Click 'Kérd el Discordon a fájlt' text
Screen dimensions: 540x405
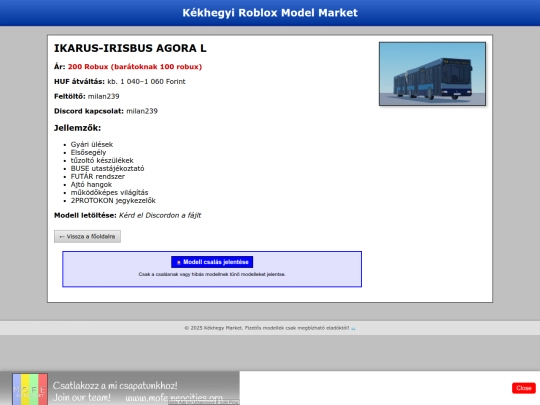click(160, 216)
